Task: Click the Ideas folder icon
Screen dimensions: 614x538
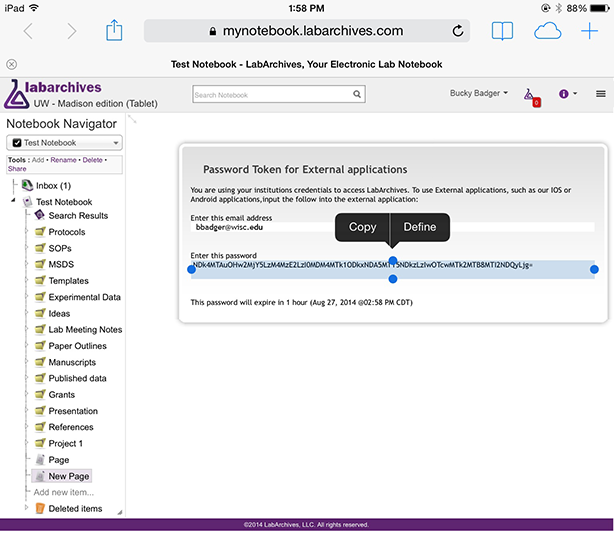Action: [x=40, y=313]
